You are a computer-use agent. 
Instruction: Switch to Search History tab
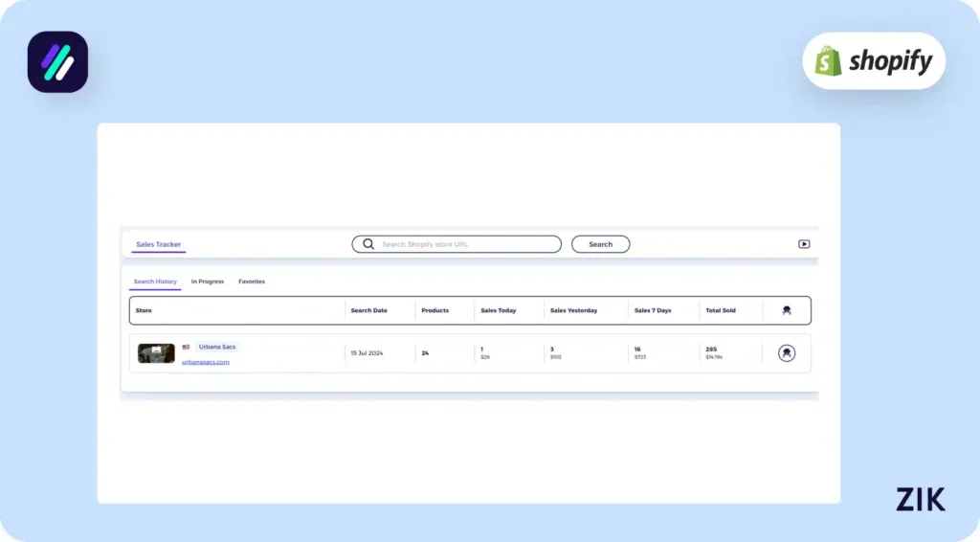(155, 282)
